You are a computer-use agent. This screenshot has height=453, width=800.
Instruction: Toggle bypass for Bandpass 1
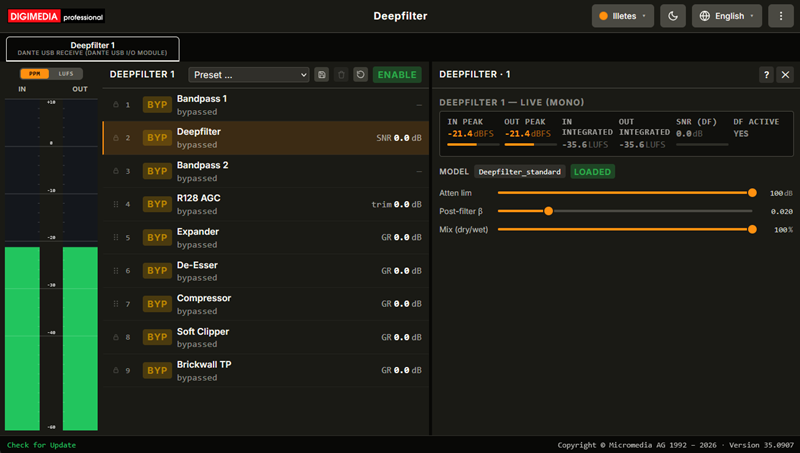157,105
